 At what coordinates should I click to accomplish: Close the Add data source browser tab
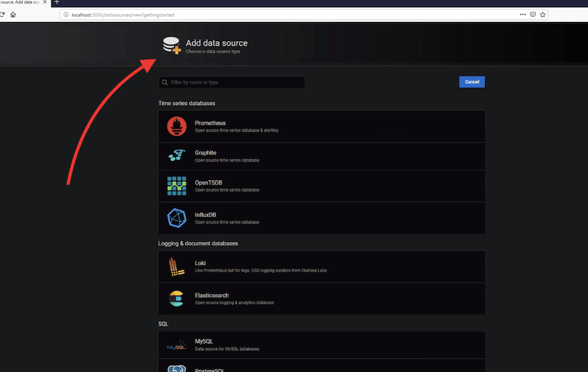coord(45,2)
